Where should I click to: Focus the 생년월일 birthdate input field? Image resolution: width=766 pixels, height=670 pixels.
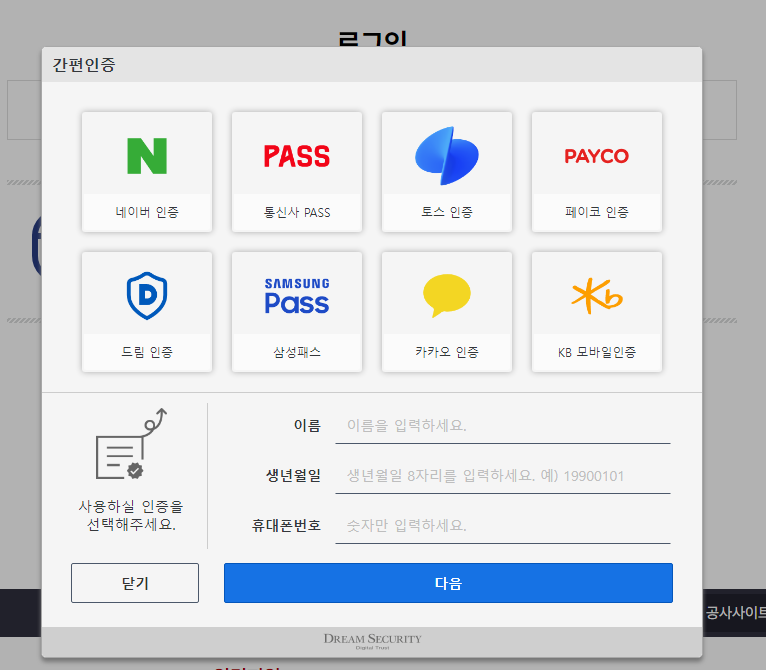point(503,475)
